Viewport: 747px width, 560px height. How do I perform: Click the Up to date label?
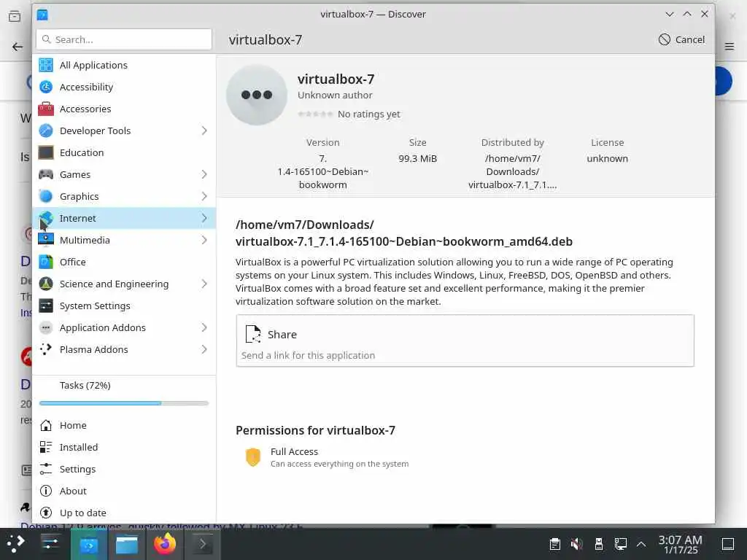coord(83,513)
